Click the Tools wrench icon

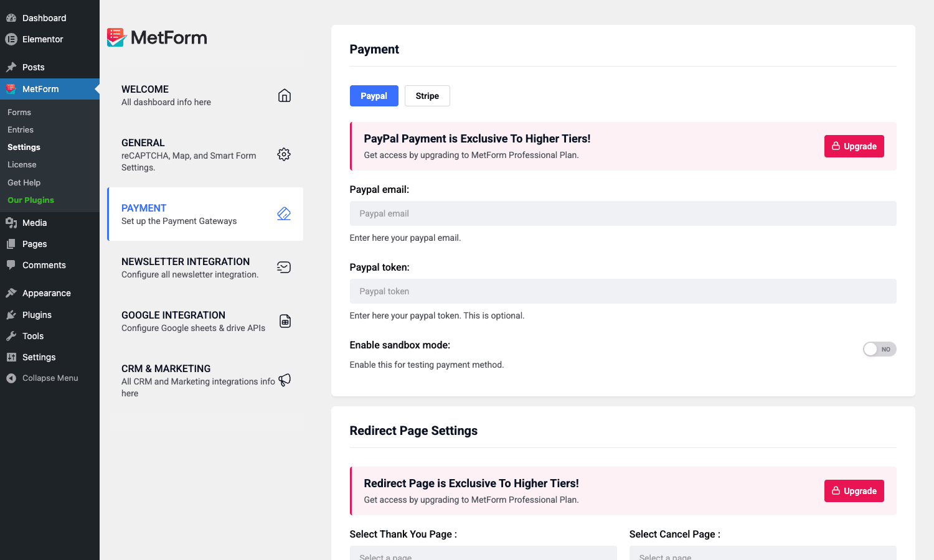[x=11, y=336]
